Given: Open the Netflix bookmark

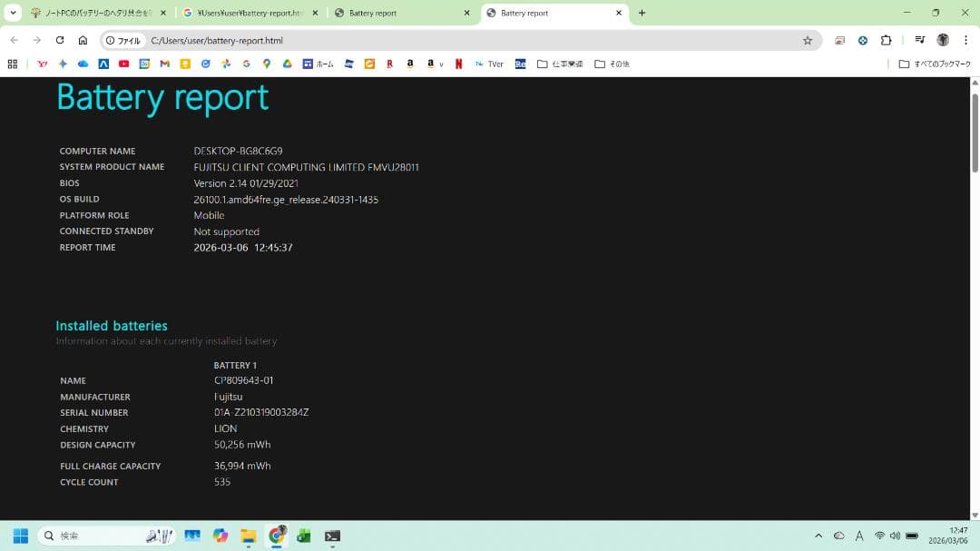Looking at the screenshot, I should click(458, 64).
